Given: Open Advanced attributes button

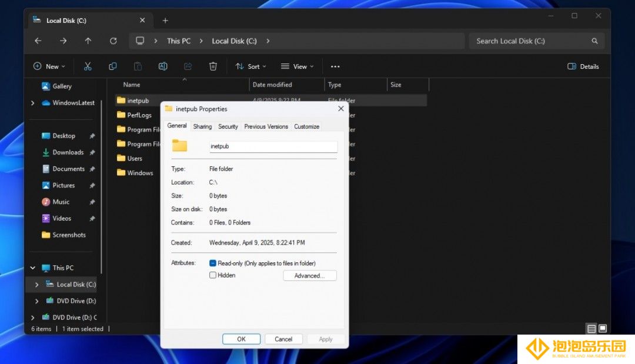Looking at the screenshot, I should click(310, 276).
